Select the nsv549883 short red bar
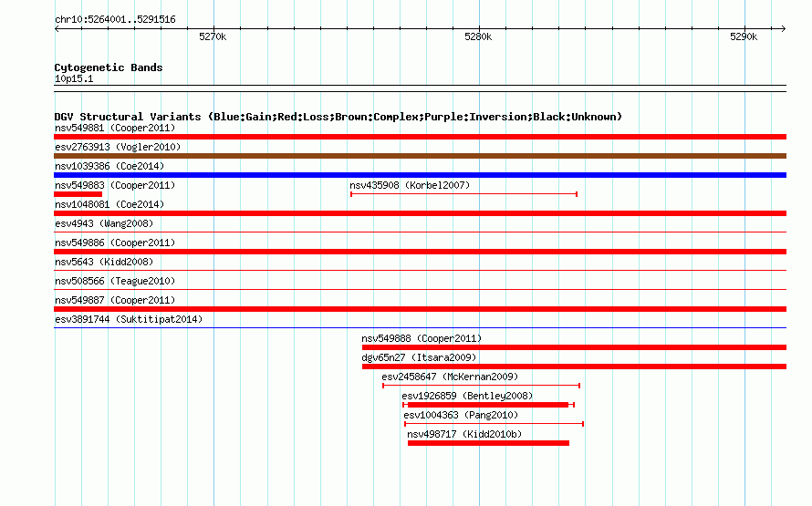Screen dimensions: 812x506 (x=78, y=194)
